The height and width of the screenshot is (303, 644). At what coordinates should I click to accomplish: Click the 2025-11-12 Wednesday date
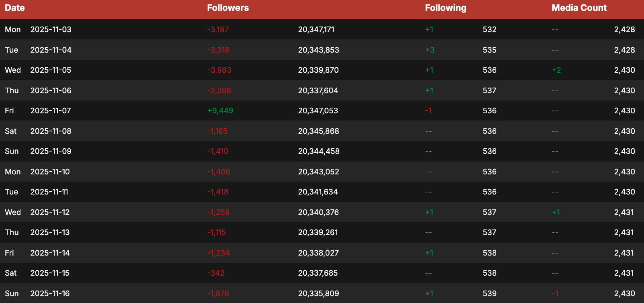pyautogui.click(x=50, y=213)
